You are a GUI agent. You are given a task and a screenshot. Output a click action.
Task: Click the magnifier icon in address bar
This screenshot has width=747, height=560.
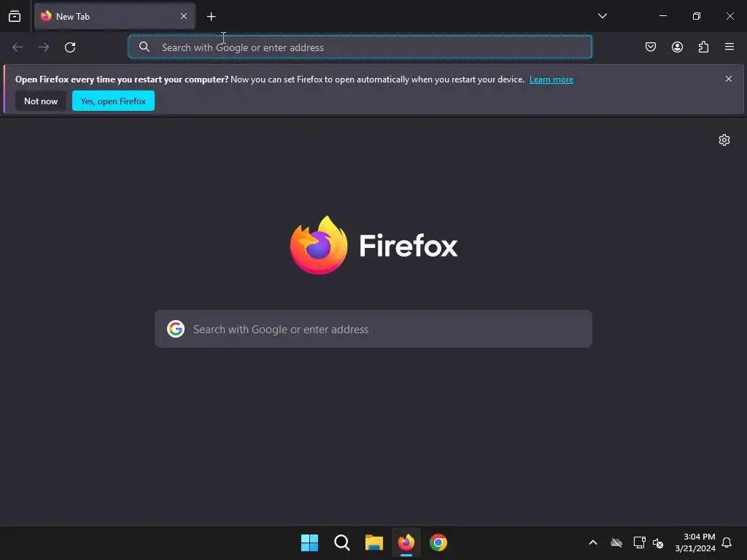(144, 47)
